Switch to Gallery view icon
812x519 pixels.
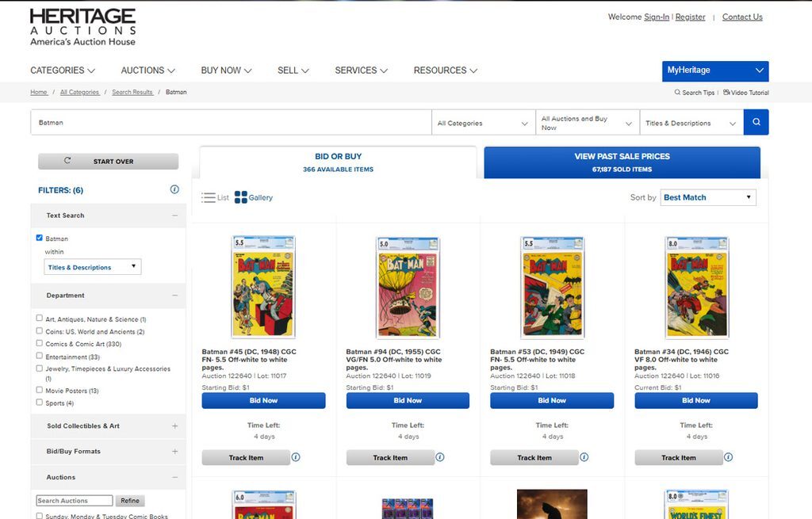241,197
